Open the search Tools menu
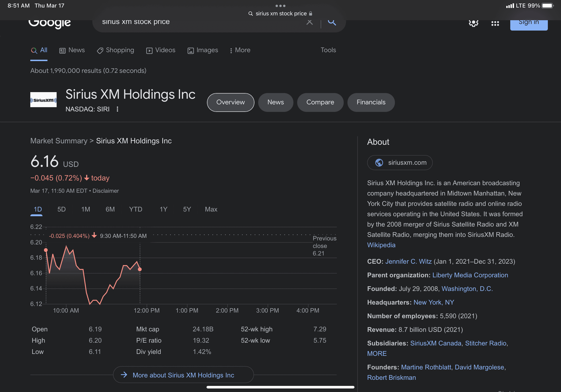 pyautogui.click(x=328, y=50)
